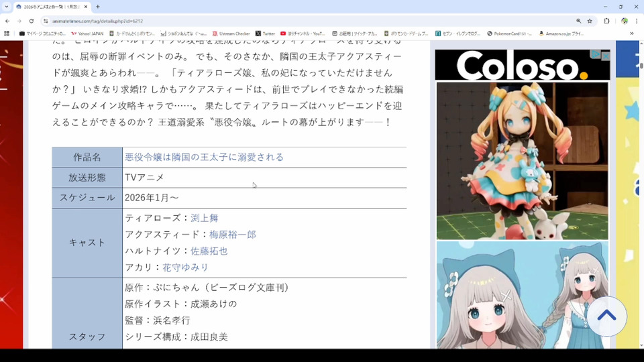The image size is (644, 362).
Task: Open the Chrome three-dot menu
Action: tap(637, 21)
